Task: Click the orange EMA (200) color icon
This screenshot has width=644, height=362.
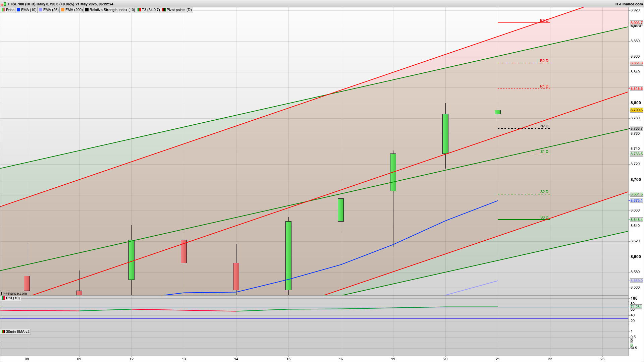Action: tap(63, 10)
